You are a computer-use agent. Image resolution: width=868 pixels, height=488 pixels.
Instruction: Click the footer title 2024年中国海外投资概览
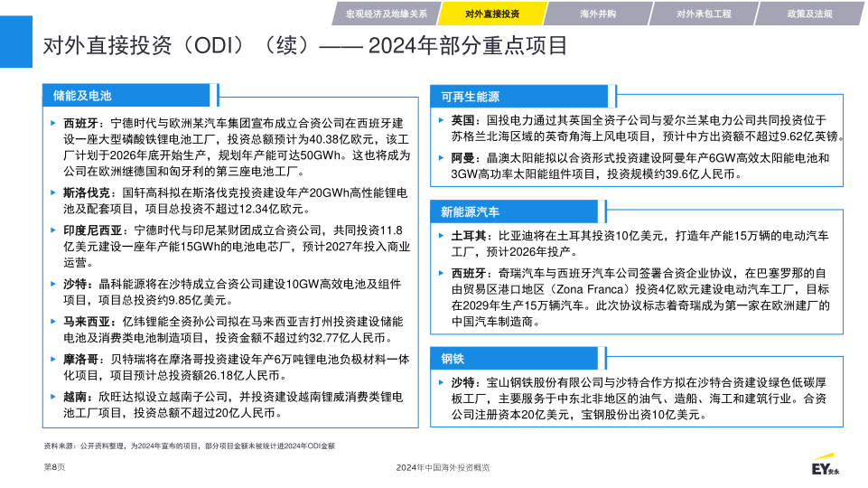443,467
